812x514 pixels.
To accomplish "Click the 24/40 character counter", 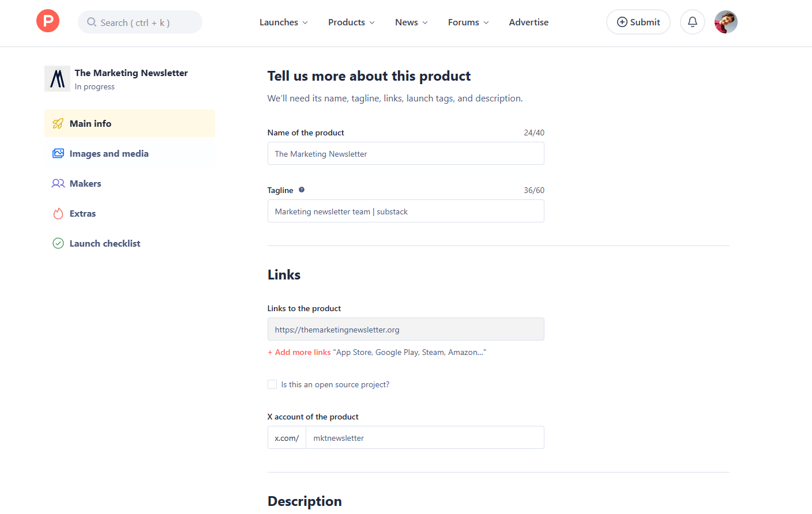I will [534, 133].
